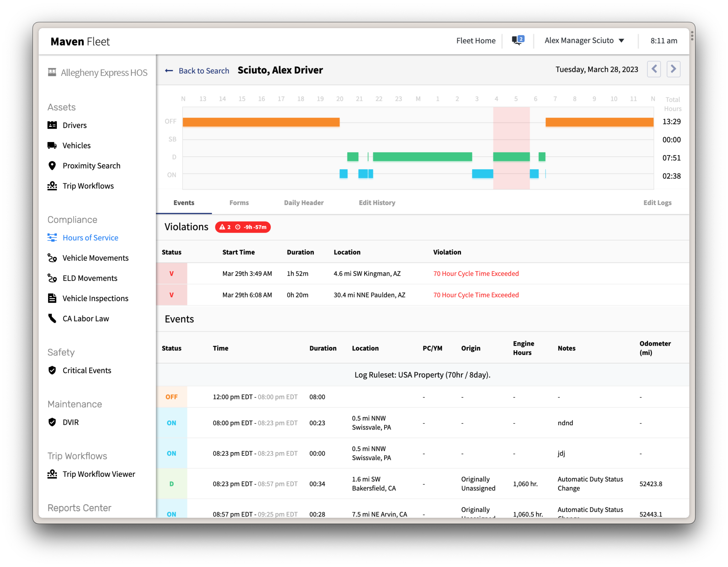Click the ELD Movements sidebar icon
This screenshot has height=567, width=728.
tap(52, 278)
